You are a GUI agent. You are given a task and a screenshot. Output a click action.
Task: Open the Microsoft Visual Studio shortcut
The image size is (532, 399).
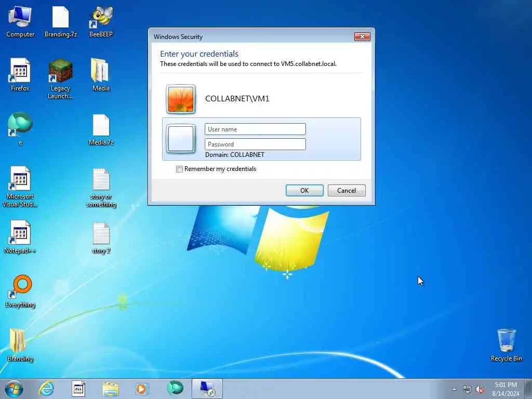(x=20, y=187)
